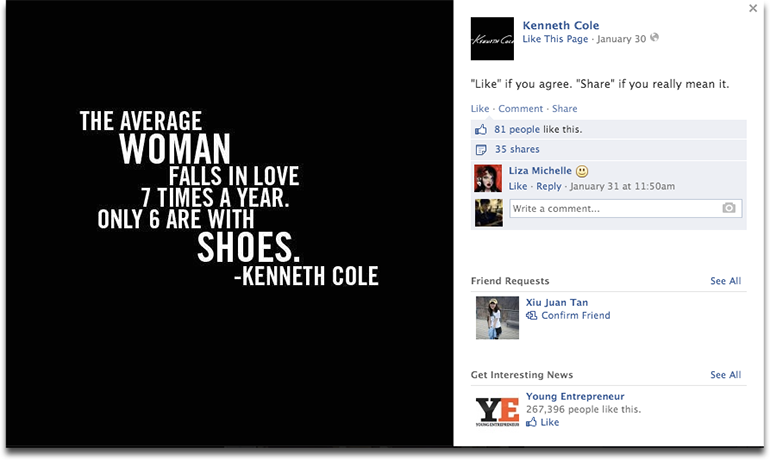Click text '267,396 people like this.'

583,409
